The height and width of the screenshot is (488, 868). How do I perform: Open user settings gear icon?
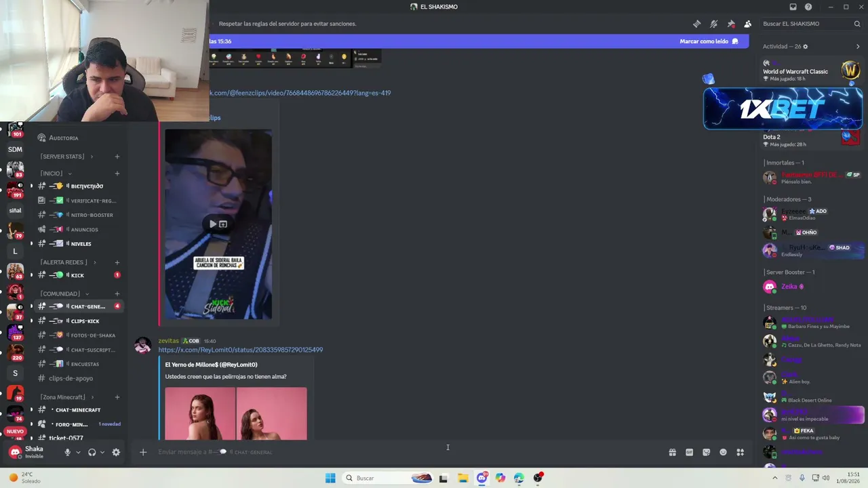click(116, 452)
